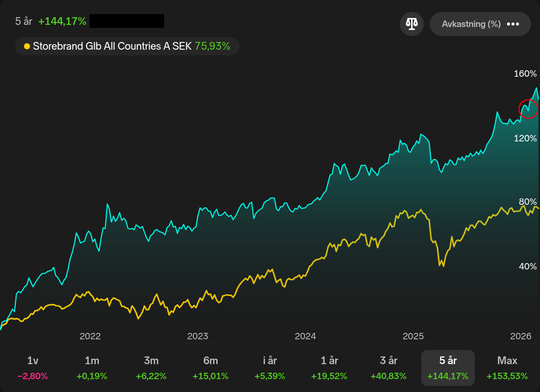Screen dimensions: 540x392
Task: Choose the 1 år period
Action: [x=329, y=368]
